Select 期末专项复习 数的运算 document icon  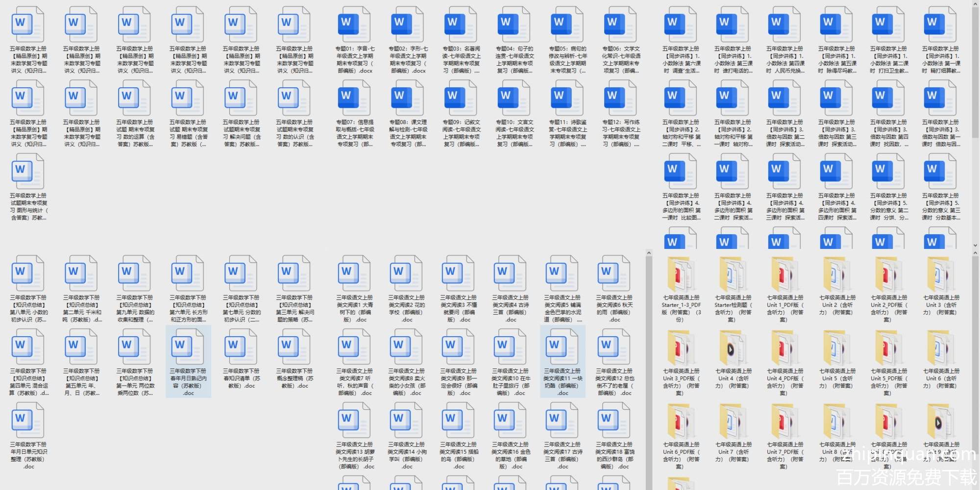tap(135, 98)
